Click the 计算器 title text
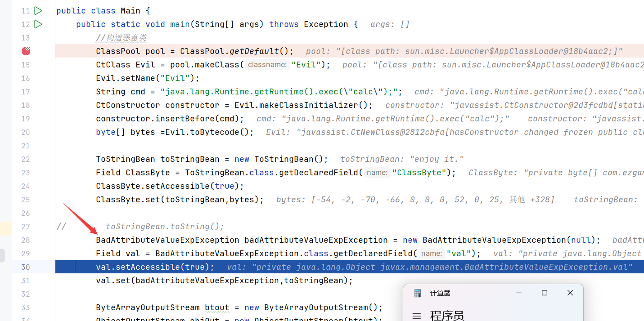The image size is (644, 321). [440, 293]
